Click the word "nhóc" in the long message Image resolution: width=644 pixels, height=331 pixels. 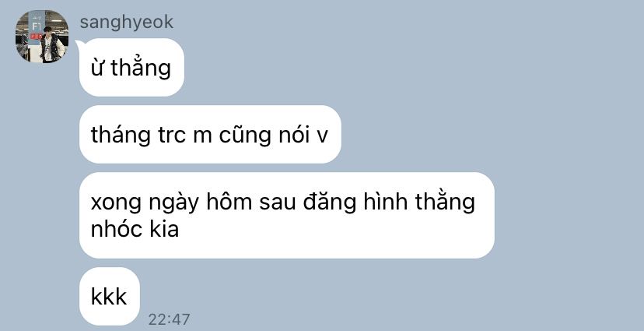click(117, 229)
